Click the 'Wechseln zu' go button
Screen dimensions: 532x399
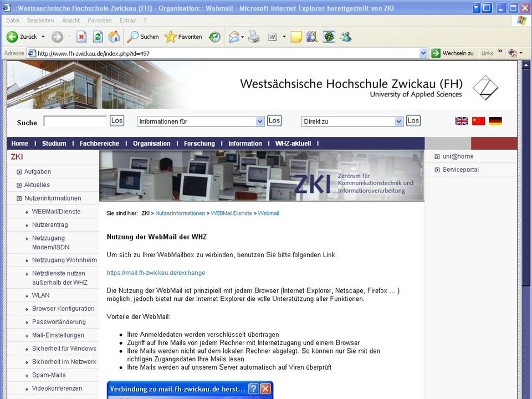pyautogui.click(x=453, y=53)
